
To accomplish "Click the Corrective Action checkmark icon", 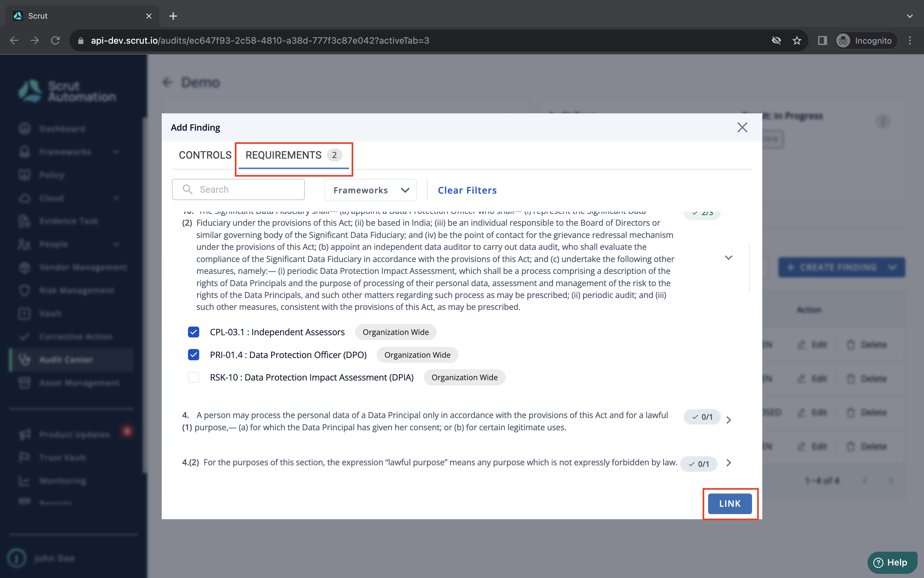I will [24, 337].
